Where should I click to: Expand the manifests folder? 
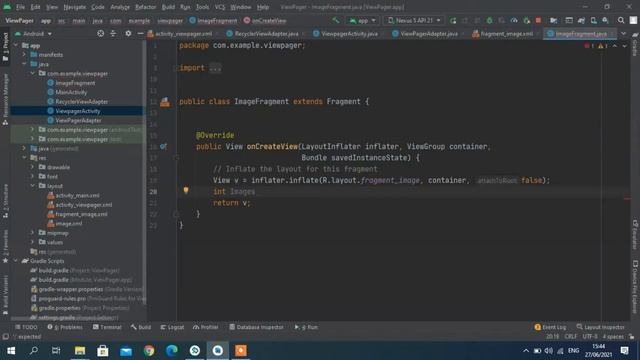pos(24,55)
